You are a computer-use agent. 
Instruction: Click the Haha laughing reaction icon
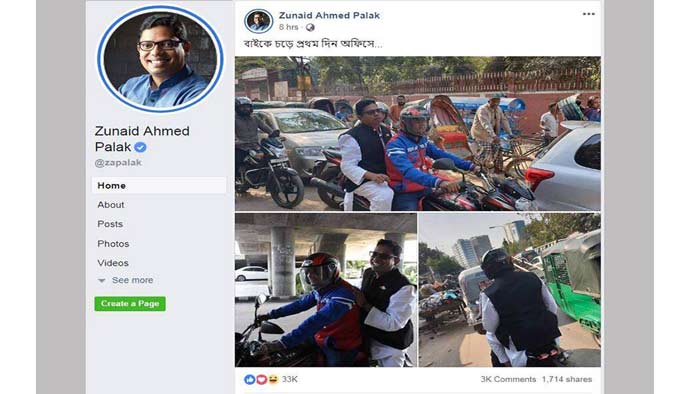[273, 379]
